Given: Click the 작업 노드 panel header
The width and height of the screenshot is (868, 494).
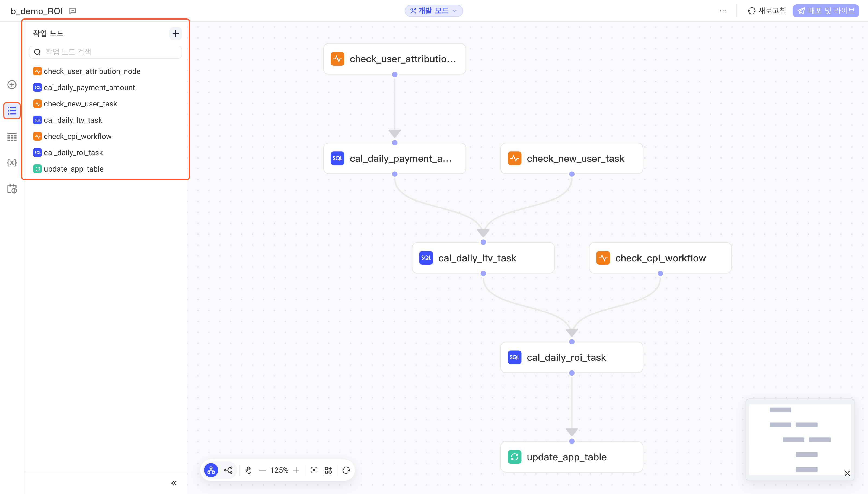Looking at the screenshot, I should click(x=48, y=34).
